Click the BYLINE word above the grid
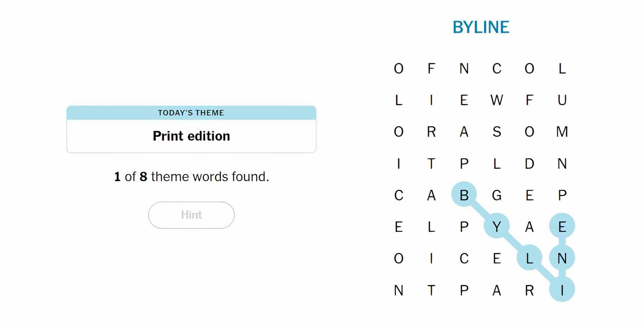The image size is (644, 322). tap(481, 27)
